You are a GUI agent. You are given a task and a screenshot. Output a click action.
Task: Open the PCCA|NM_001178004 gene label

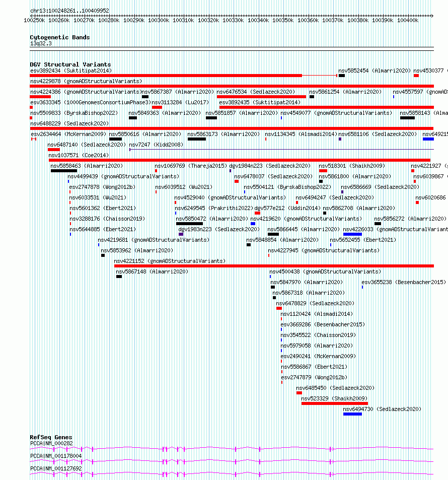click(x=56, y=456)
